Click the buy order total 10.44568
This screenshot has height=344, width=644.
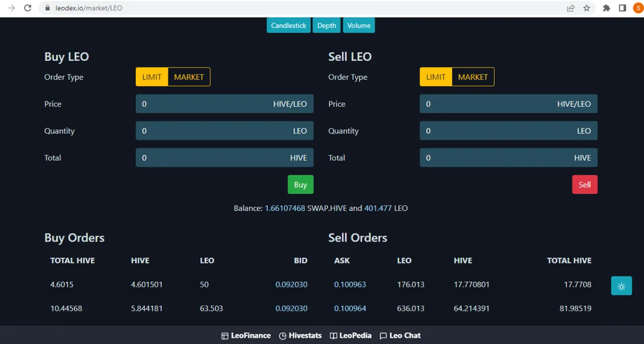(66, 308)
